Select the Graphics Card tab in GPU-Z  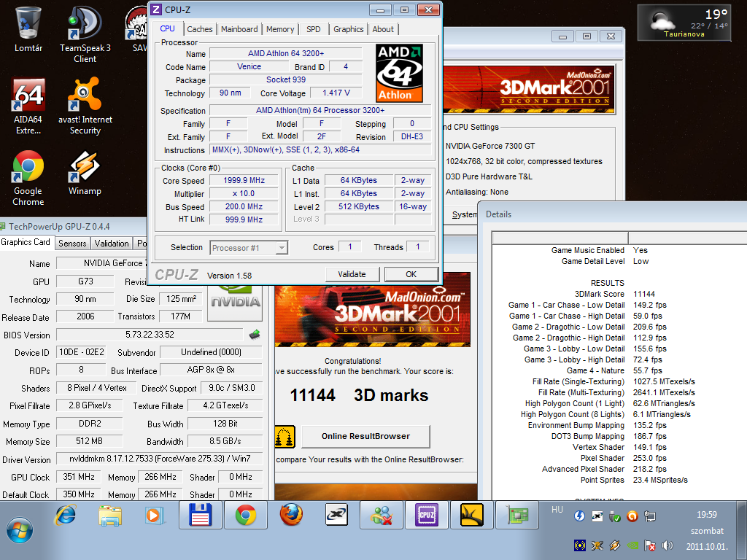click(x=26, y=242)
